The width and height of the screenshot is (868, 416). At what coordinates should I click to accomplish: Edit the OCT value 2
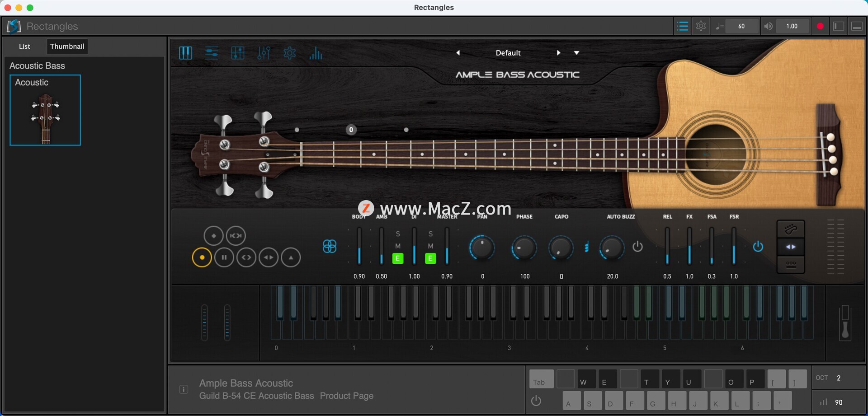click(839, 378)
